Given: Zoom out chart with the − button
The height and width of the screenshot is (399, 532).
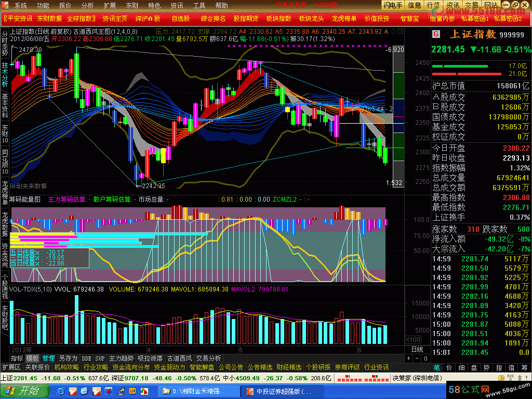Looking at the screenshot, I should point(417,358).
